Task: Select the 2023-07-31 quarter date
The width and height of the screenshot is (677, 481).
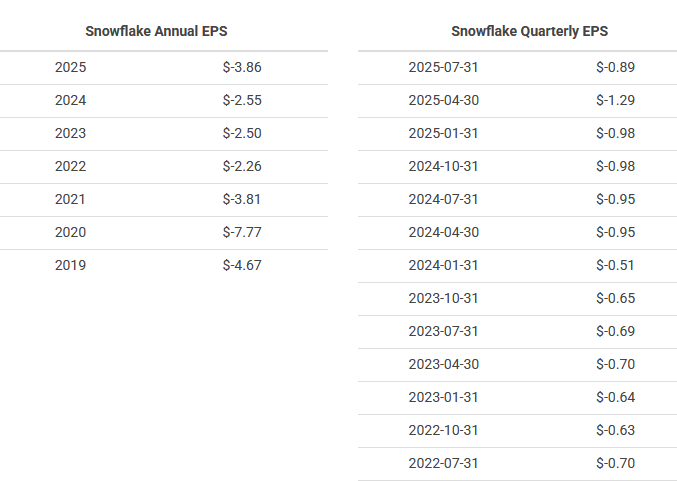Action: point(444,332)
